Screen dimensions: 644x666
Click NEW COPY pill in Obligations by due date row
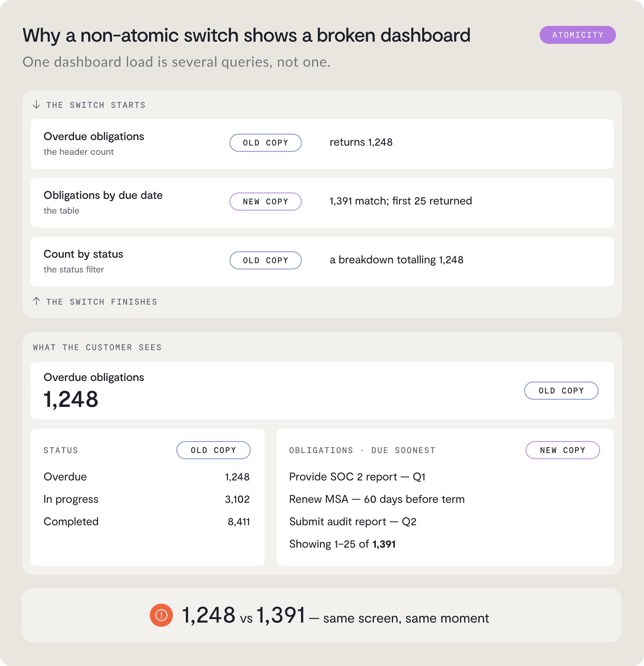click(x=266, y=202)
